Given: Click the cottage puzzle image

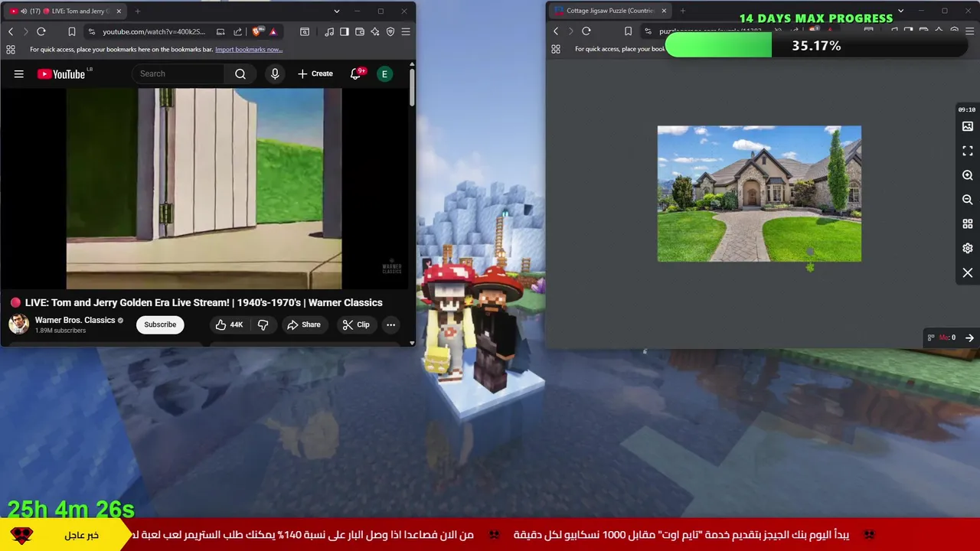Looking at the screenshot, I should click(x=759, y=194).
